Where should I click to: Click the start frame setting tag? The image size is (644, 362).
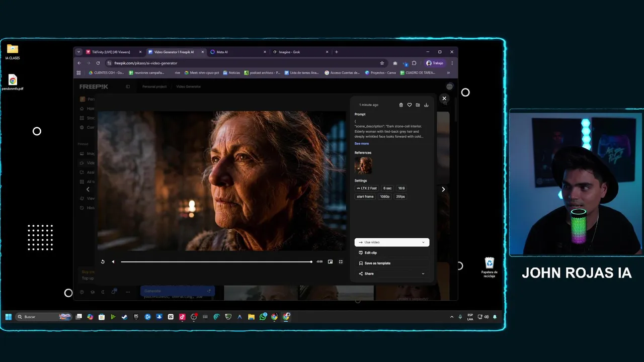click(x=365, y=197)
